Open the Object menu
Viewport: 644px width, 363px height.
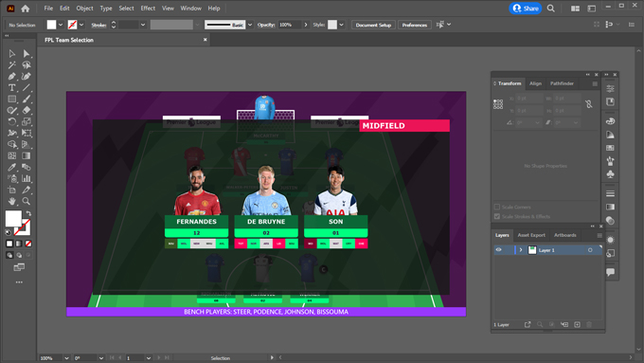tap(84, 9)
